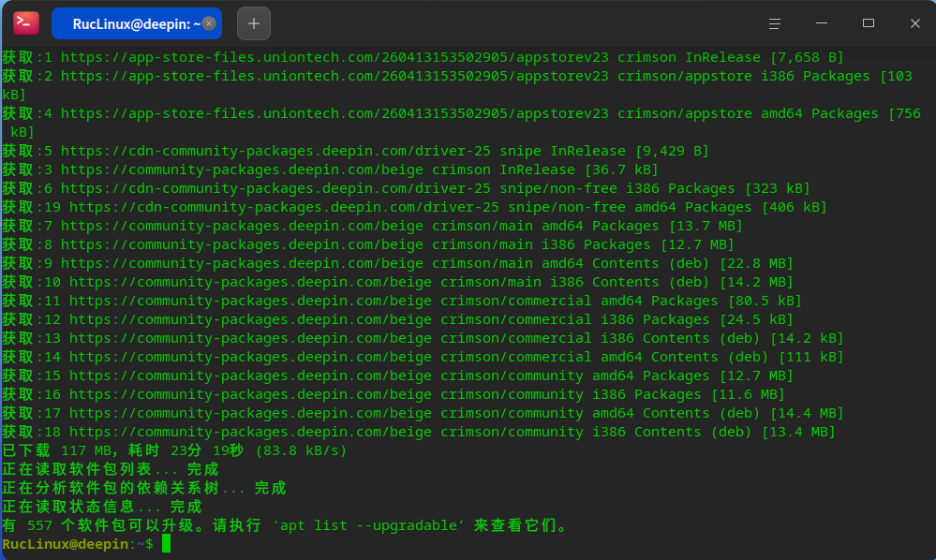
Task: Click the red terminal app icon
Action: pyautogui.click(x=26, y=23)
